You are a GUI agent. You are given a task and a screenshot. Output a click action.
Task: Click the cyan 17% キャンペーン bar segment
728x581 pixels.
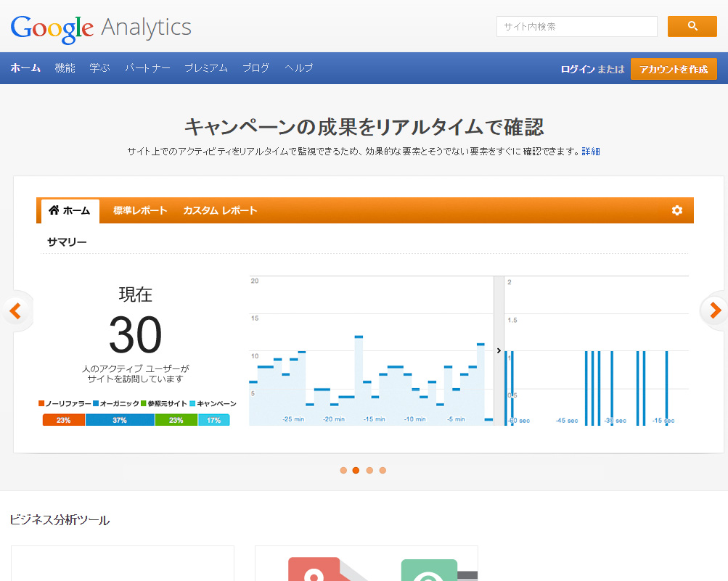(x=214, y=420)
